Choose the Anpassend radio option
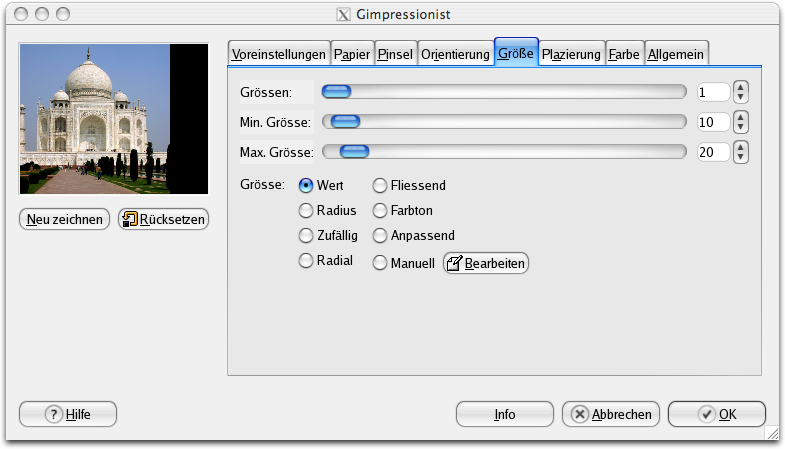This screenshot has height=449, width=785. coord(380,235)
